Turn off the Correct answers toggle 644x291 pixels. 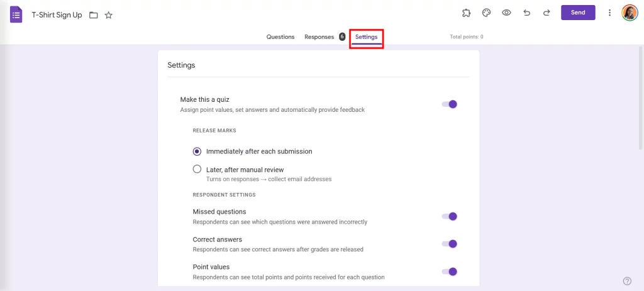click(449, 244)
